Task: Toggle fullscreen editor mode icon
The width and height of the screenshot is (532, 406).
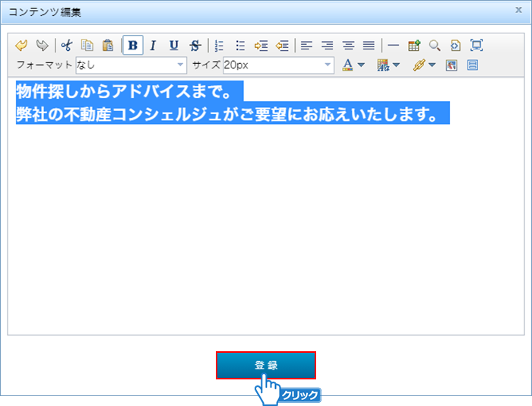Action: (477, 45)
